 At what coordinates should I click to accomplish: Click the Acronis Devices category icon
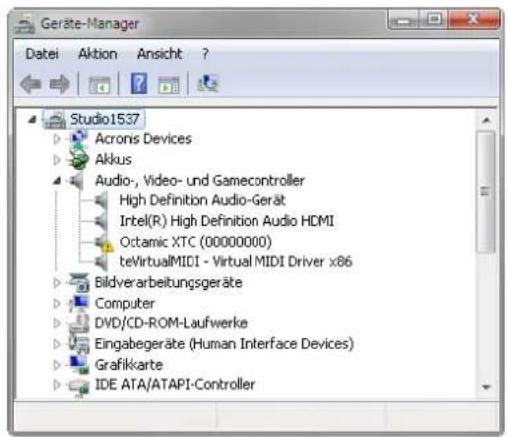click(x=79, y=138)
